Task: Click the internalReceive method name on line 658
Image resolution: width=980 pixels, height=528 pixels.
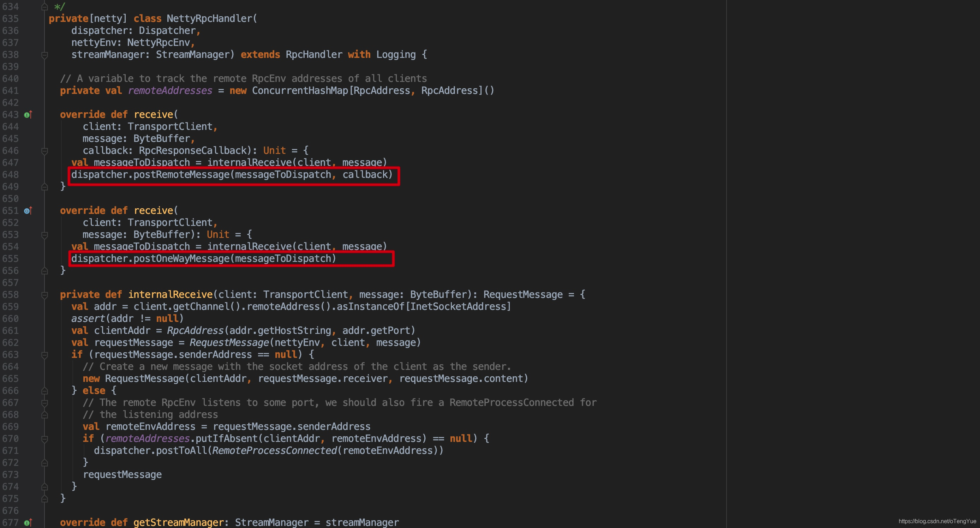Action: point(170,294)
